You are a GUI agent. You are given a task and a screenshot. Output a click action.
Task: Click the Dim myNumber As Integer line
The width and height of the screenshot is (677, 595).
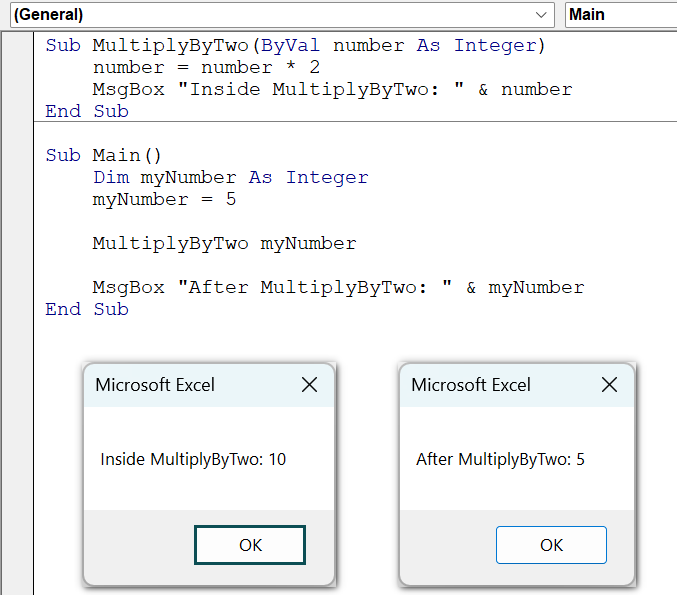[231, 177]
